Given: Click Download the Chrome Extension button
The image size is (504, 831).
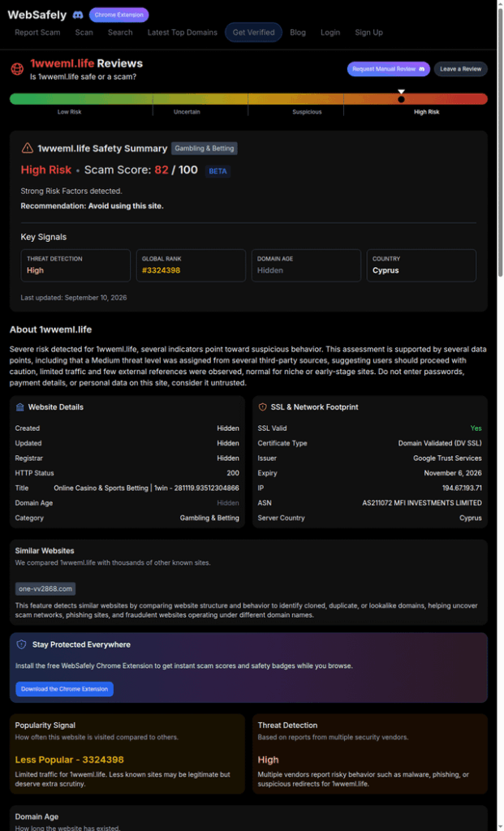Looking at the screenshot, I should tap(64, 689).
